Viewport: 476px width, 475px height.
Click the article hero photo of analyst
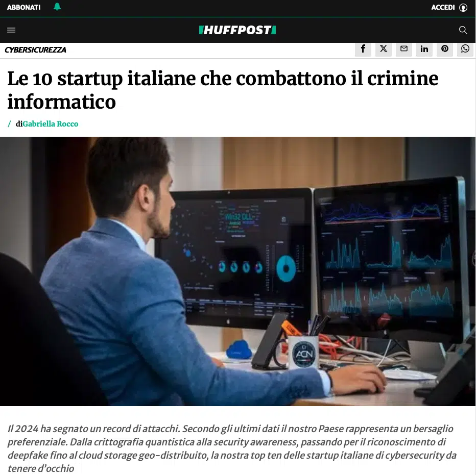click(x=237, y=271)
